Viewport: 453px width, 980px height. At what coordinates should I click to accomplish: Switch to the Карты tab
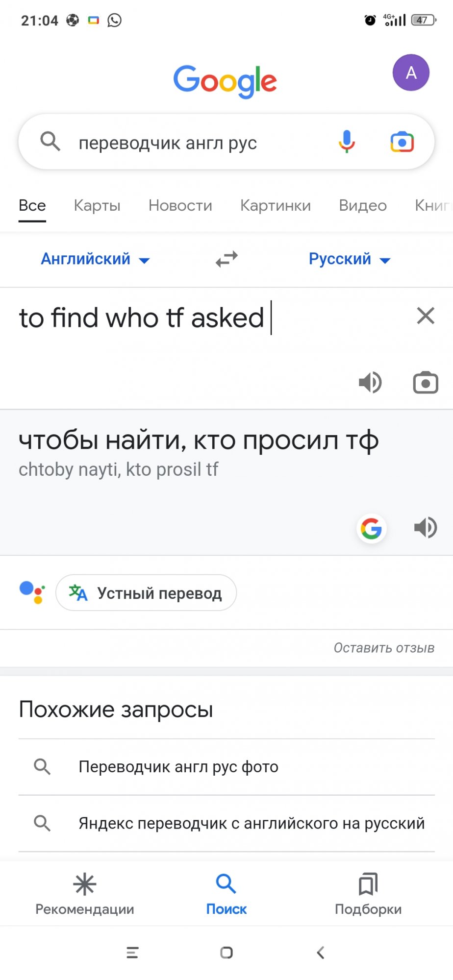click(x=97, y=205)
